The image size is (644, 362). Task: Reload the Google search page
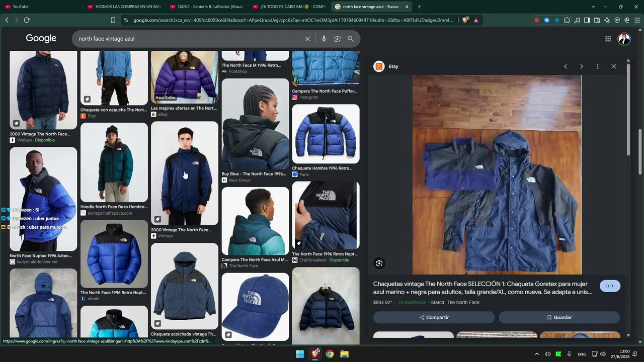click(x=27, y=20)
